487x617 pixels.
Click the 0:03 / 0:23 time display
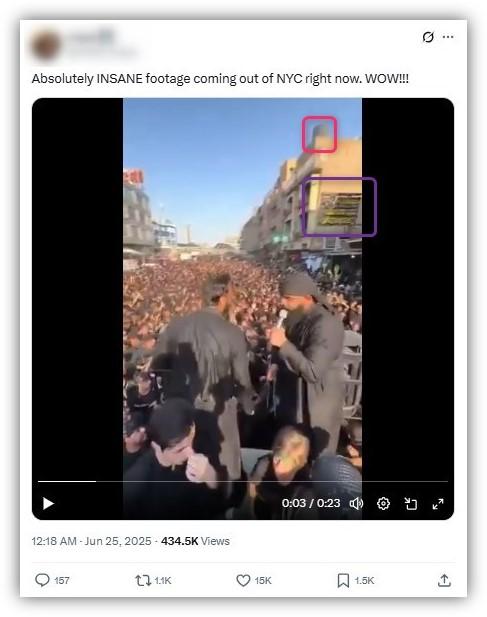[311, 503]
